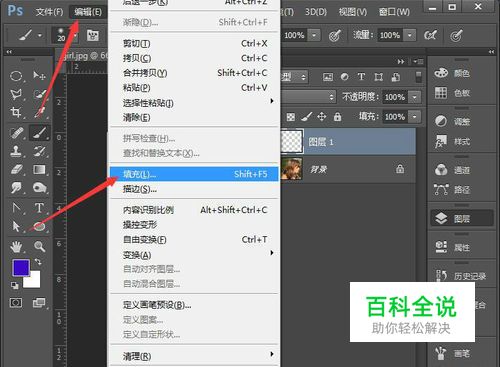This screenshot has width=500, height=367.
Task: Select the Eraser tool
Action: (x=16, y=169)
